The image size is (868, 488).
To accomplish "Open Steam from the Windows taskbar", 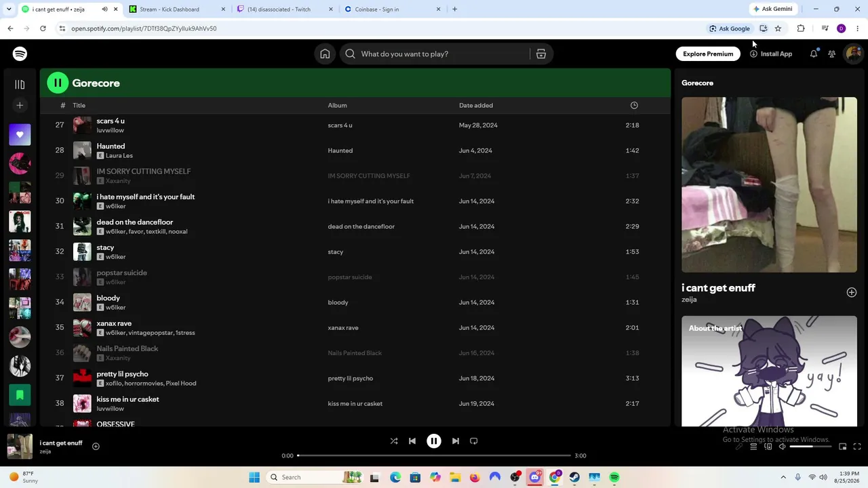I will click(x=574, y=477).
